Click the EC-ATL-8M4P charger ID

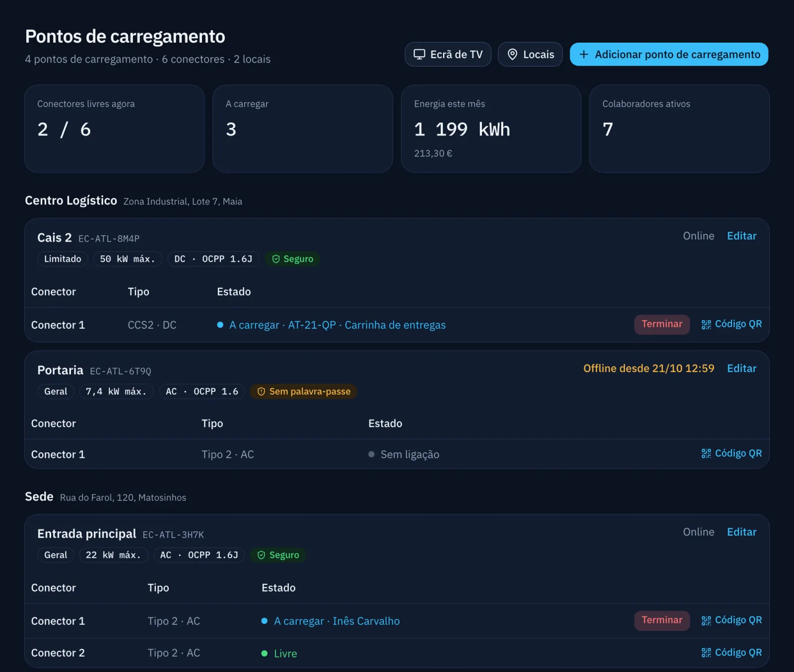(x=109, y=239)
